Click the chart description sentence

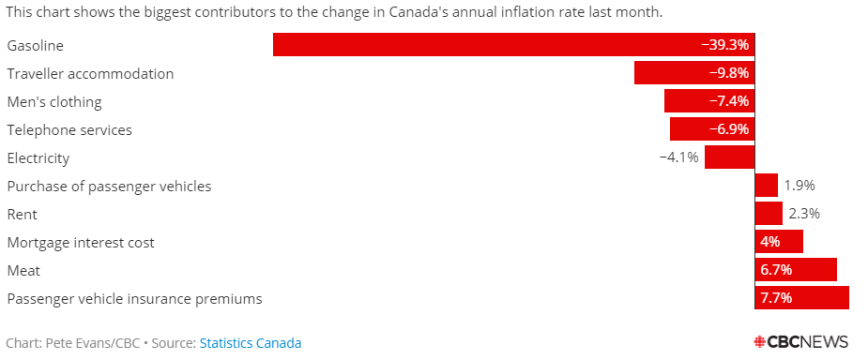334,12
